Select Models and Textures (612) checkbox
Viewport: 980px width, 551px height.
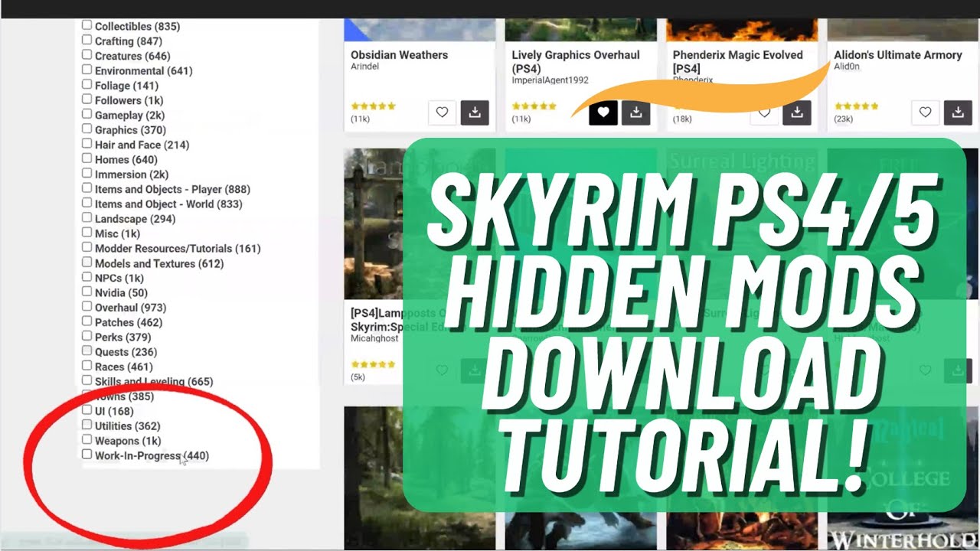[87, 262]
